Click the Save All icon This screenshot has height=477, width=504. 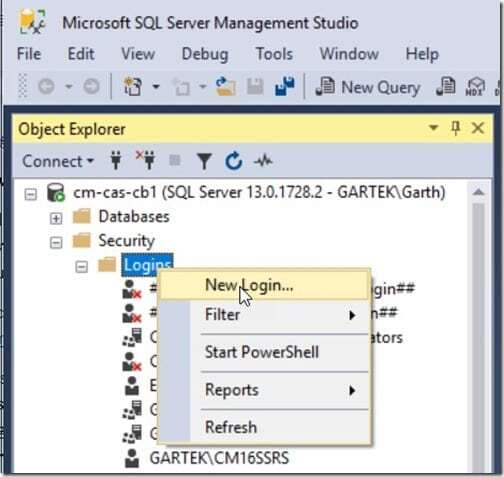pyautogui.click(x=284, y=87)
